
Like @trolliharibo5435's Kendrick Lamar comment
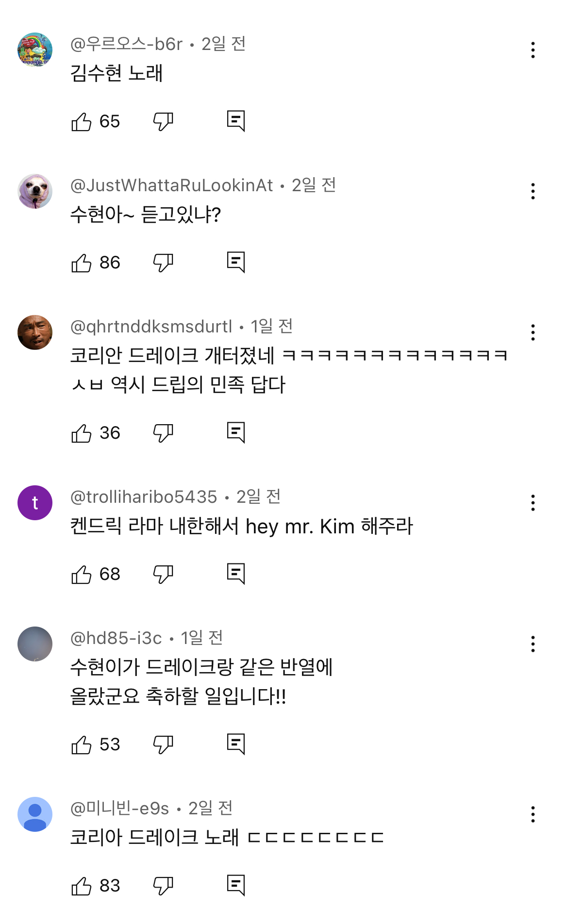(81, 574)
